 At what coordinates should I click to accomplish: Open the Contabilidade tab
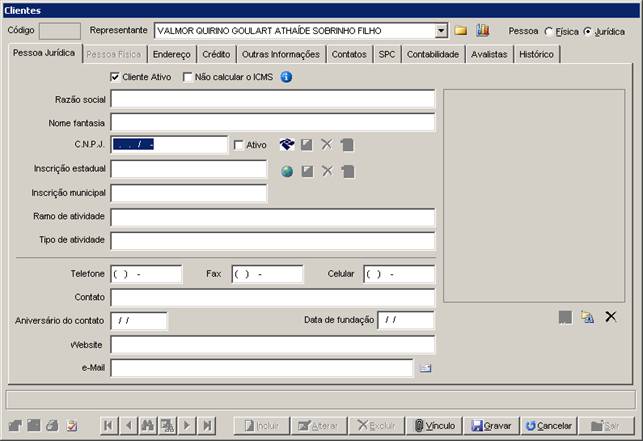433,54
